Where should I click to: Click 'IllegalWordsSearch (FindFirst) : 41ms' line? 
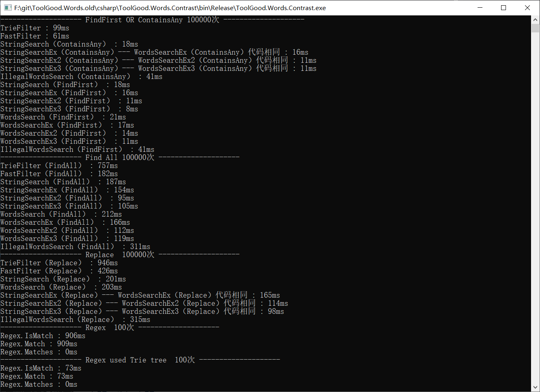tap(77, 149)
